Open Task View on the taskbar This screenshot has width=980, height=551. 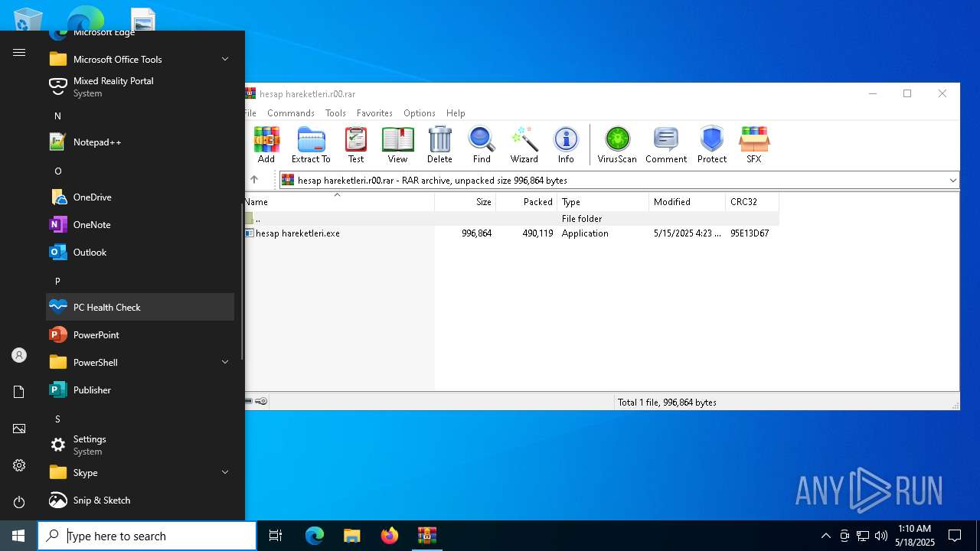(x=276, y=536)
